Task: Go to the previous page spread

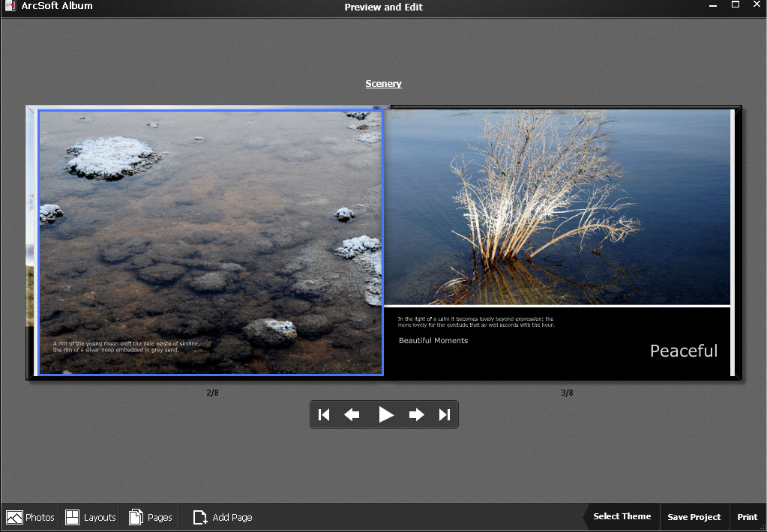Action: tap(352, 414)
